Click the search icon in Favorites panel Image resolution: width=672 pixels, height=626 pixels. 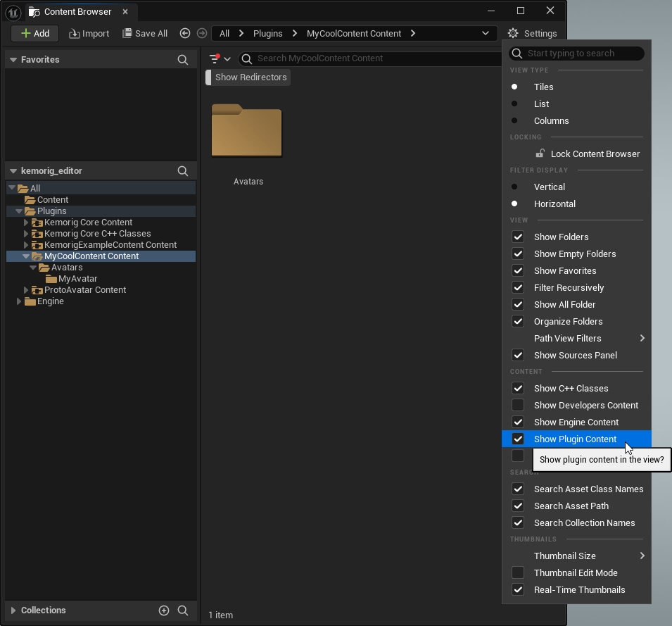click(183, 60)
